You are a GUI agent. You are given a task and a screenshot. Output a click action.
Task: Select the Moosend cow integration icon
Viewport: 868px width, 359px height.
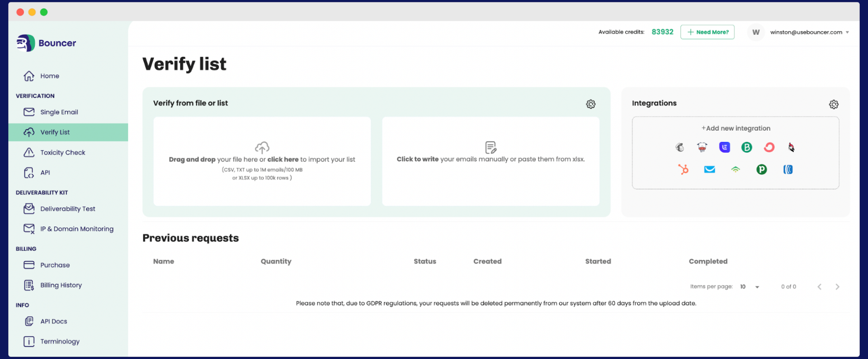(x=702, y=147)
